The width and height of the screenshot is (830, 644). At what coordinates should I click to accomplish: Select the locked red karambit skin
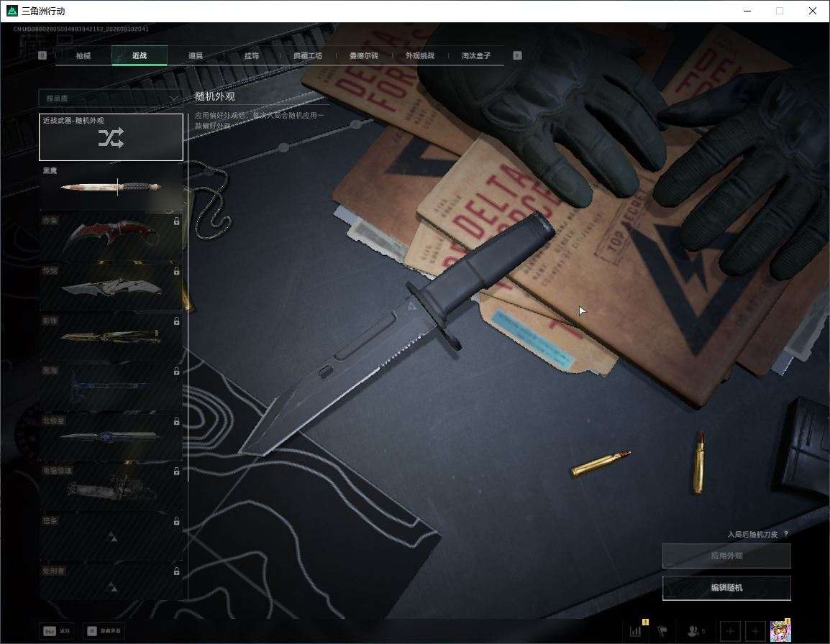[x=111, y=236]
